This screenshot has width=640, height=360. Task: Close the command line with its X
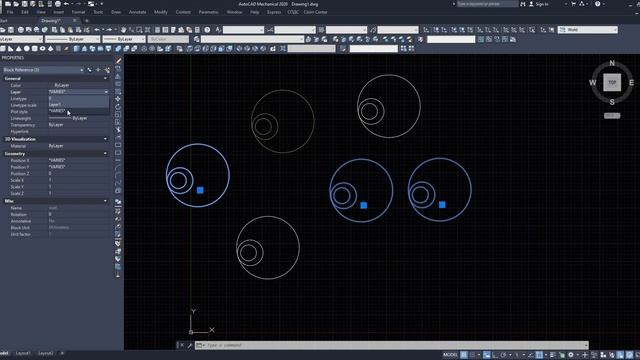point(182,345)
